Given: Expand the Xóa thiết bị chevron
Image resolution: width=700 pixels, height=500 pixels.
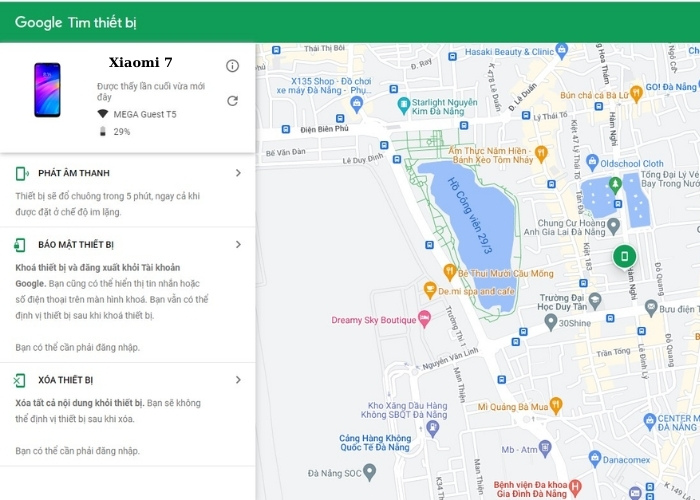Looking at the screenshot, I should [238, 380].
